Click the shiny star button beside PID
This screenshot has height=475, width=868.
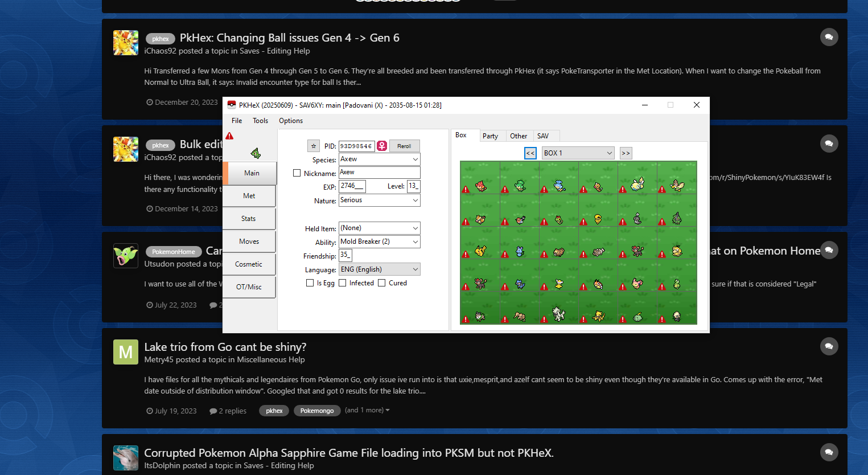tap(314, 146)
